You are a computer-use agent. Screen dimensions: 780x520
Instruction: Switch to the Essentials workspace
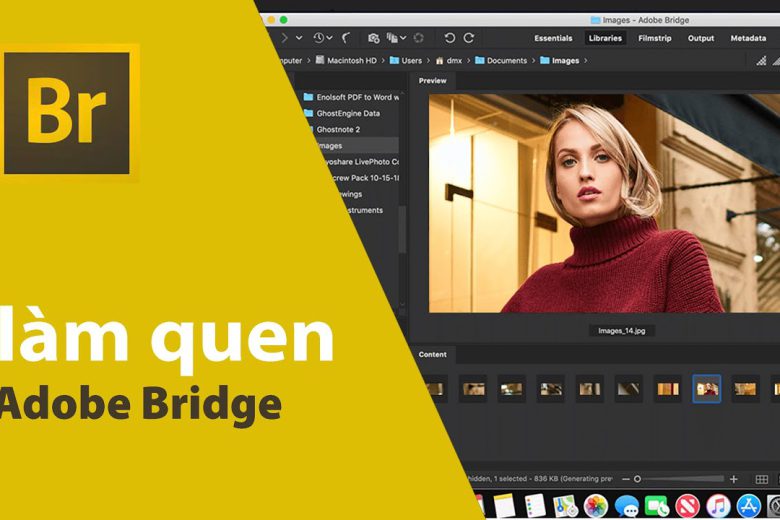pyautogui.click(x=553, y=38)
